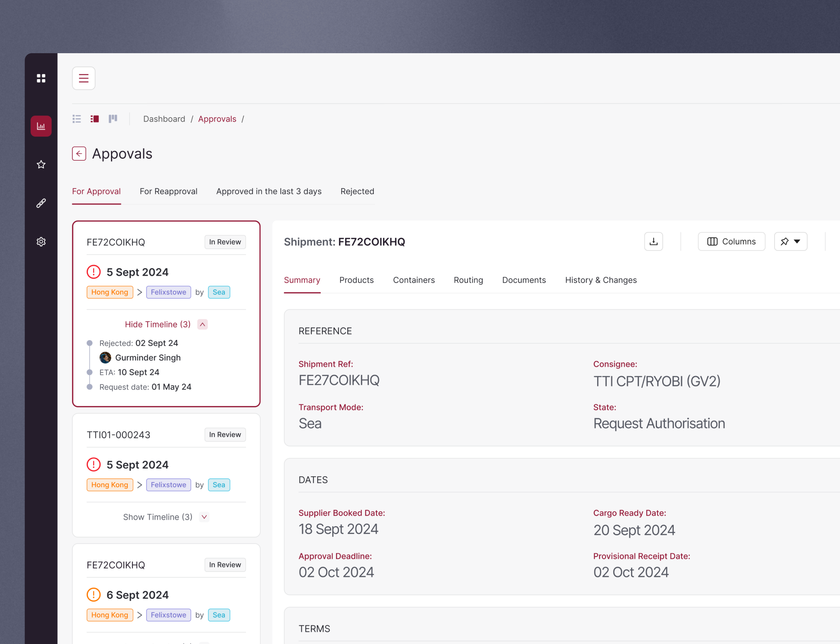Open the Containers tab
Screen dimensions: 840x644
(x=414, y=280)
